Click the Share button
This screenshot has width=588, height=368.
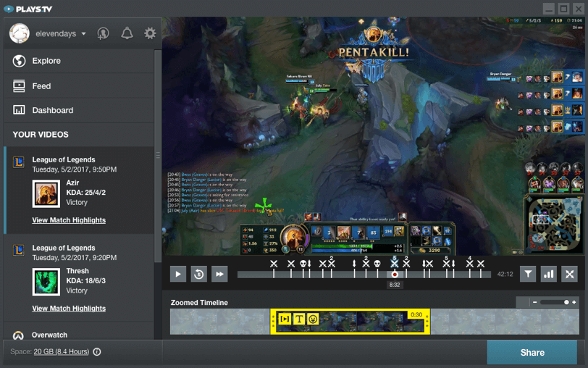tap(532, 353)
